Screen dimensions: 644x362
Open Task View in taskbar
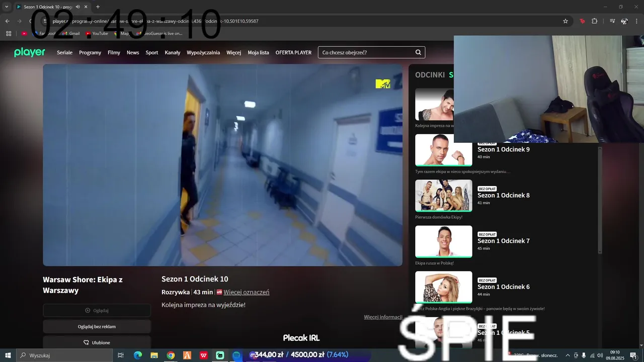pyautogui.click(x=121, y=355)
